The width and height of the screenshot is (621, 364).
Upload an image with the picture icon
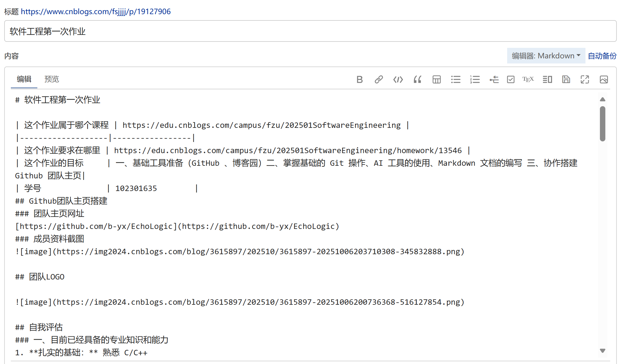point(604,79)
